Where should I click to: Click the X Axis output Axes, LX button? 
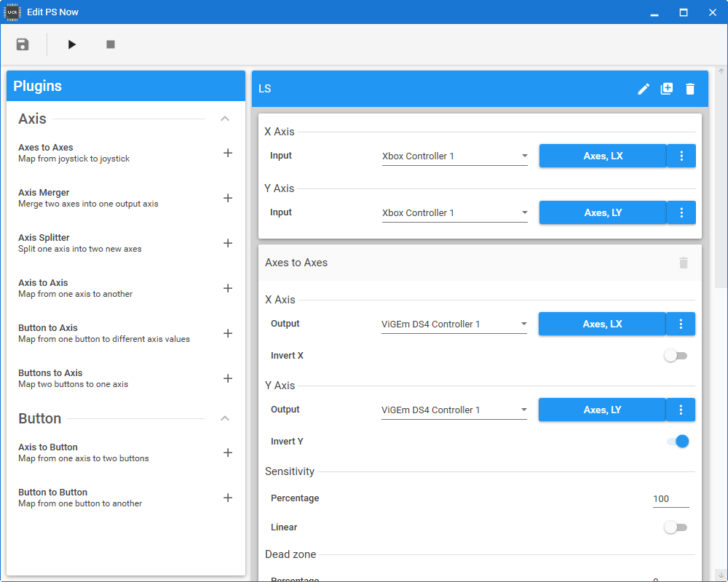[602, 324]
